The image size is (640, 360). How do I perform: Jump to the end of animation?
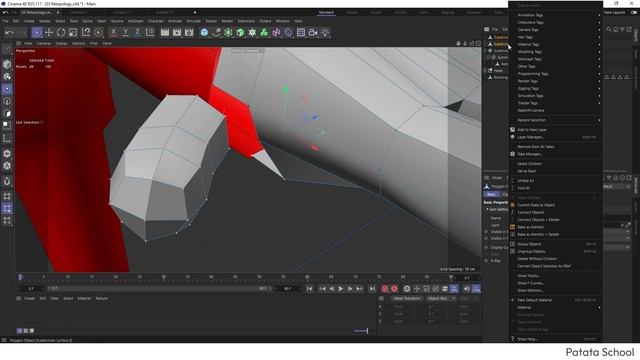point(372,289)
